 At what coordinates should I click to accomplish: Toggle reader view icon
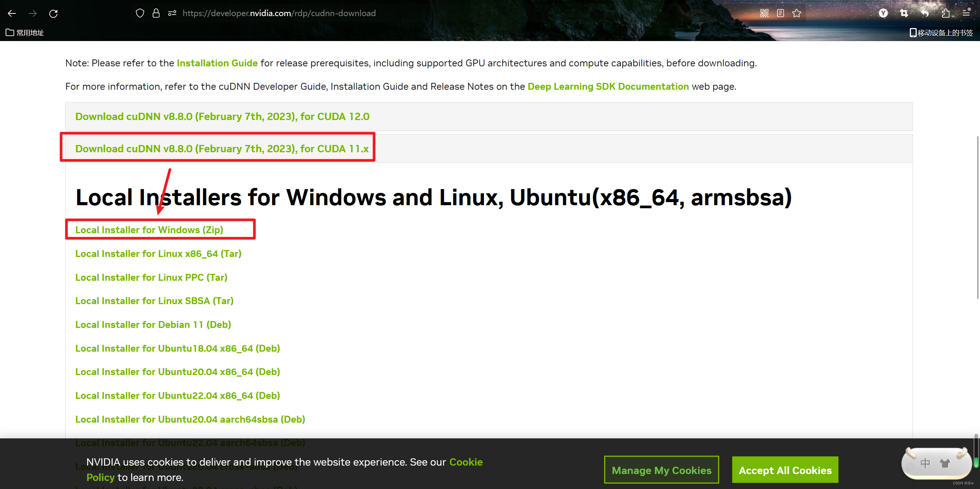click(x=780, y=13)
